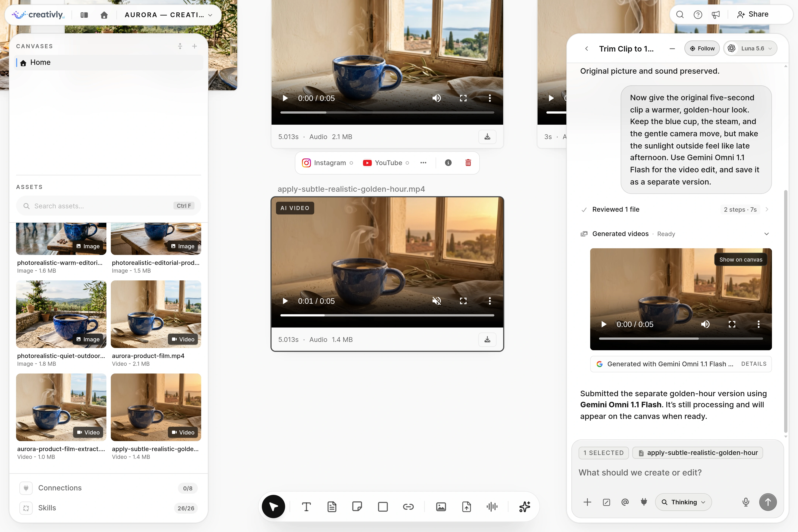Click the edit note icon in chat input
Viewport: 798px width, 532px height.
pos(606,502)
